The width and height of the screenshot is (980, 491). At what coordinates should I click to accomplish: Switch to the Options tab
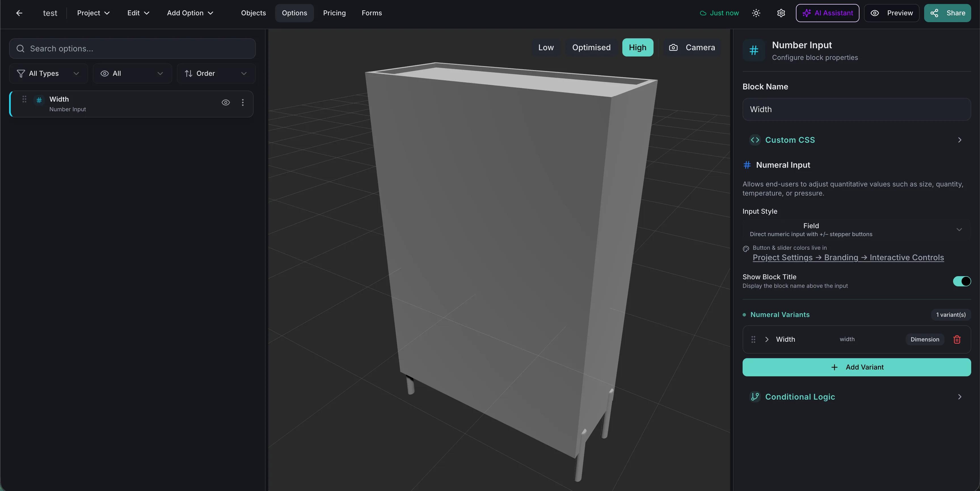pyautogui.click(x=294, y=13)
